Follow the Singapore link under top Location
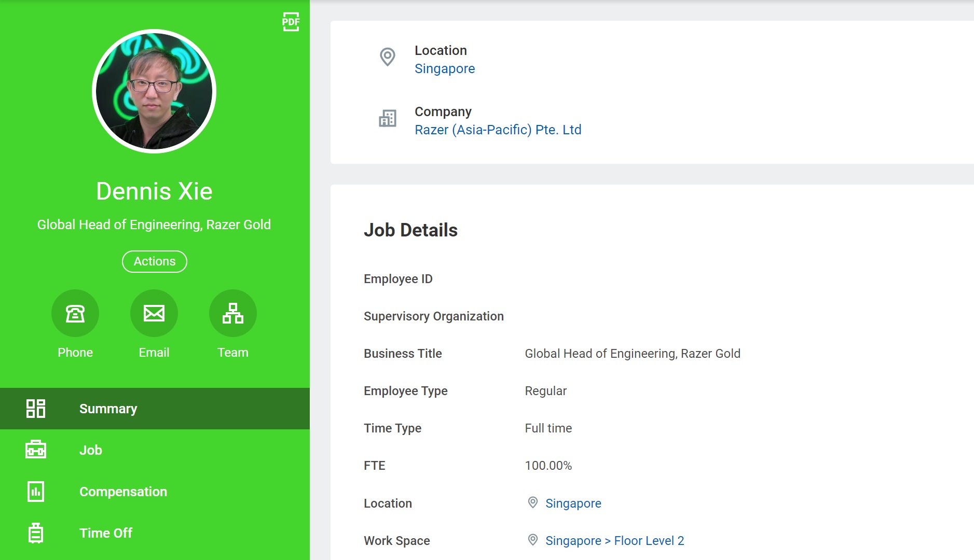Image resolution: width=974 pixels, height=560 pixels. 445,68
